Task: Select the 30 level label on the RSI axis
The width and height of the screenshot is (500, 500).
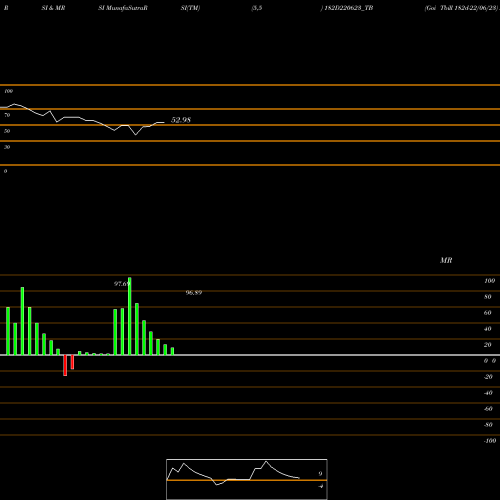Action: 7,147
